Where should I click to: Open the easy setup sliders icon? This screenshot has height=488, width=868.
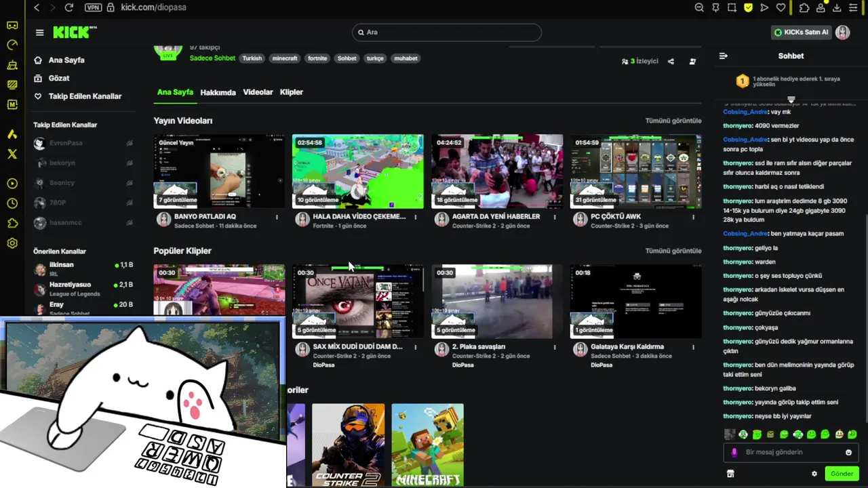(853, 7)
